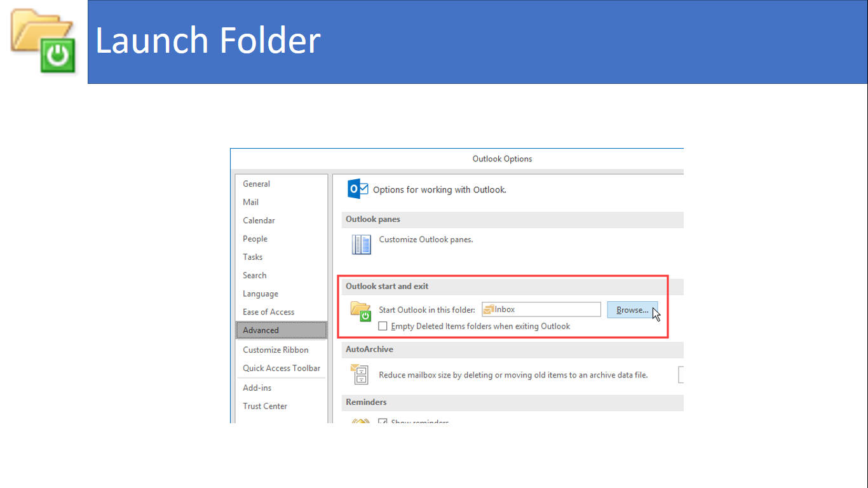
Task: Click the AutoArchive section header
Action: pyautogui.click(x=512, y=349)
